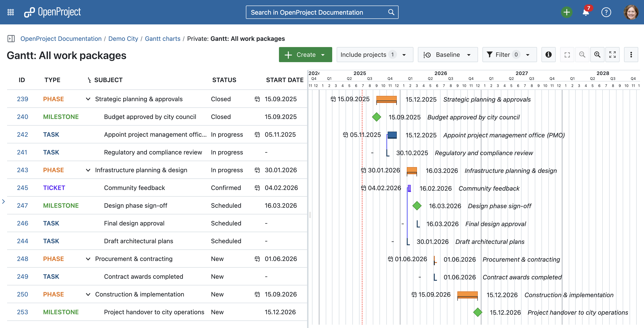Screen dimensions: 644x328
Task: Click the global green plus icon
Action: pos(567,12)
